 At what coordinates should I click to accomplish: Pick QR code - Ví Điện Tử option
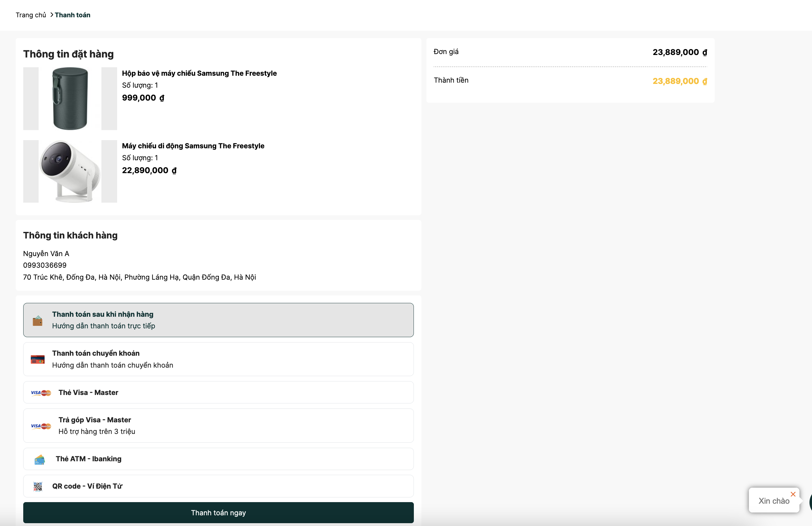point(218,486)
